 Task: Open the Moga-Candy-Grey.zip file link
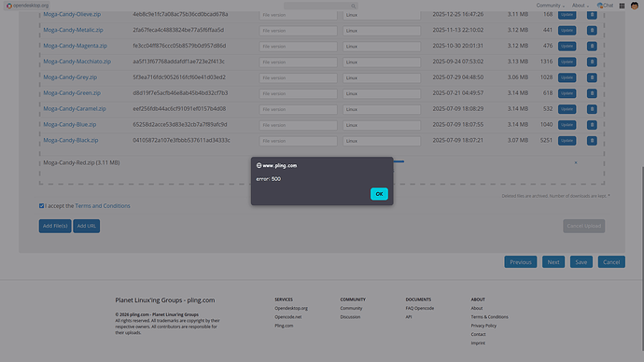[x=70, y=77]
